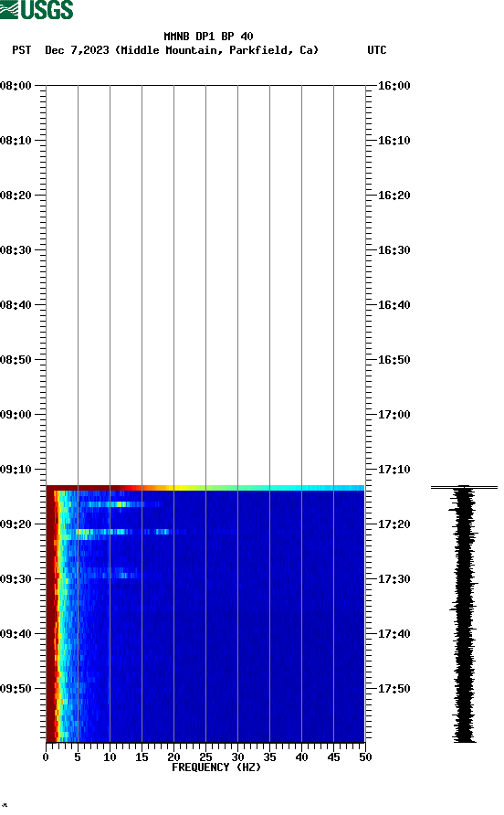The width and height of the screenshot is (504, 815).
Task: Click the '16:50' UTC time label
Action: point(394,360)
